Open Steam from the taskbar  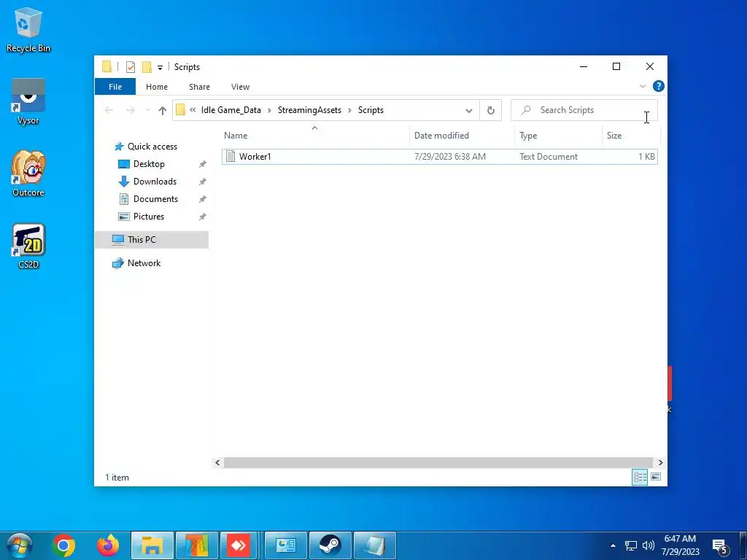[x=330, y=545]
